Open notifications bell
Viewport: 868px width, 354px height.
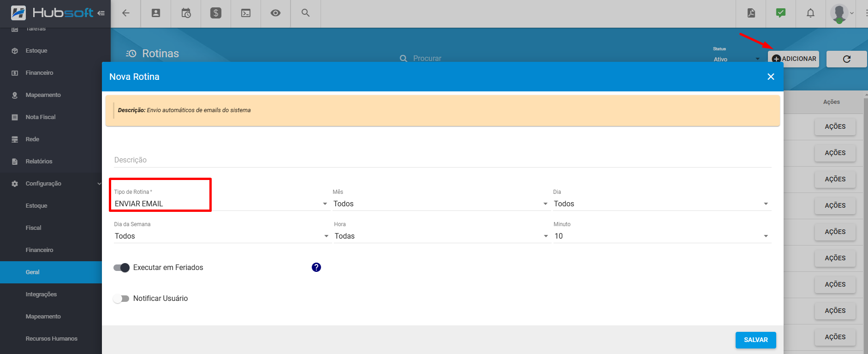click(810, 13)
